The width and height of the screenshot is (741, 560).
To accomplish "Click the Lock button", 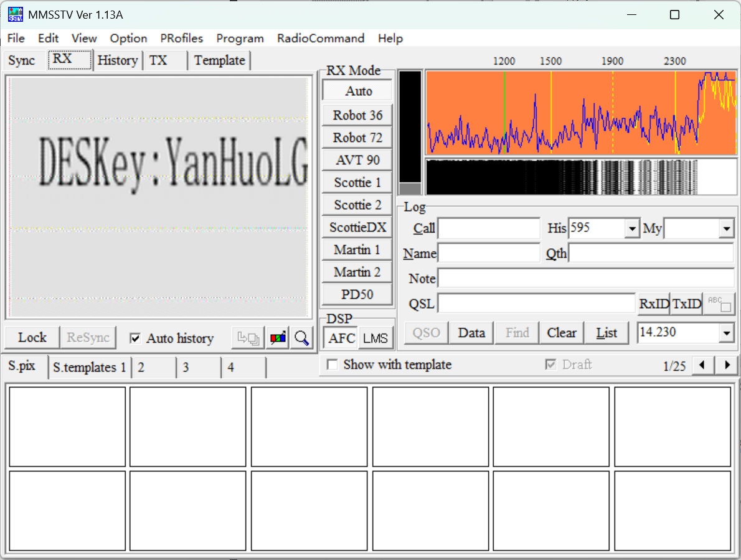I will (32, 338).
